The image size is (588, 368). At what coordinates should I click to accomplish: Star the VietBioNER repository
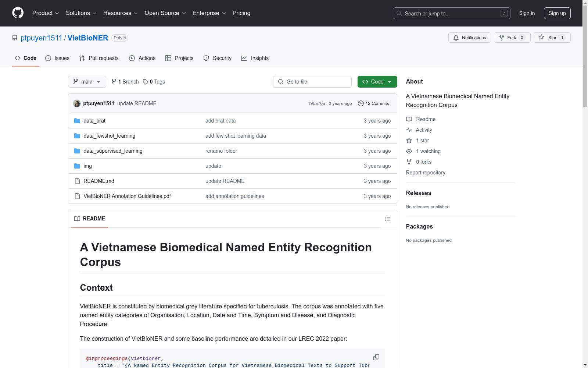(x=552, y=38)
